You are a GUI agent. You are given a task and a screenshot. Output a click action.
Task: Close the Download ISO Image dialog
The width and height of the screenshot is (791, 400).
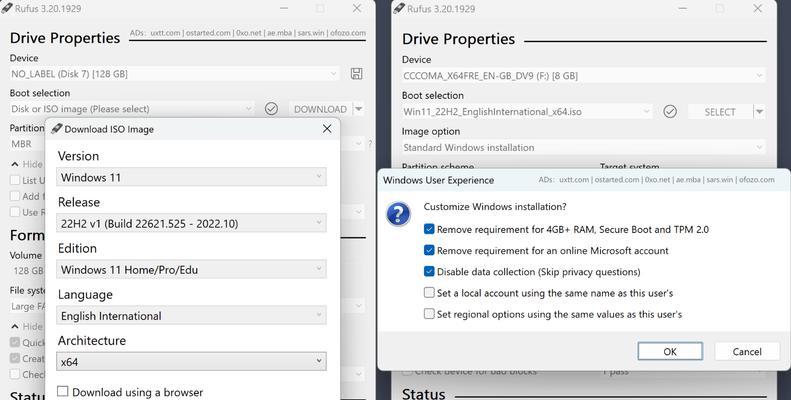point(327,129)
